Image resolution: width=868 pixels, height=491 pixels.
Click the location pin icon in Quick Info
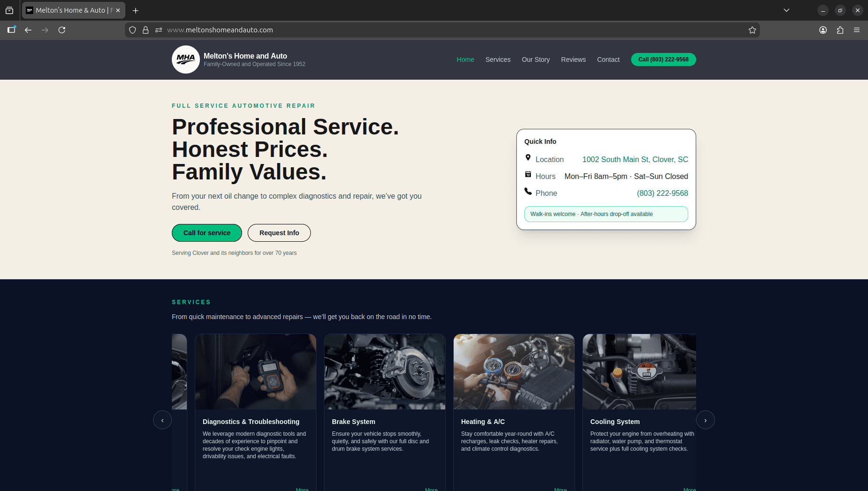point(528,158)
